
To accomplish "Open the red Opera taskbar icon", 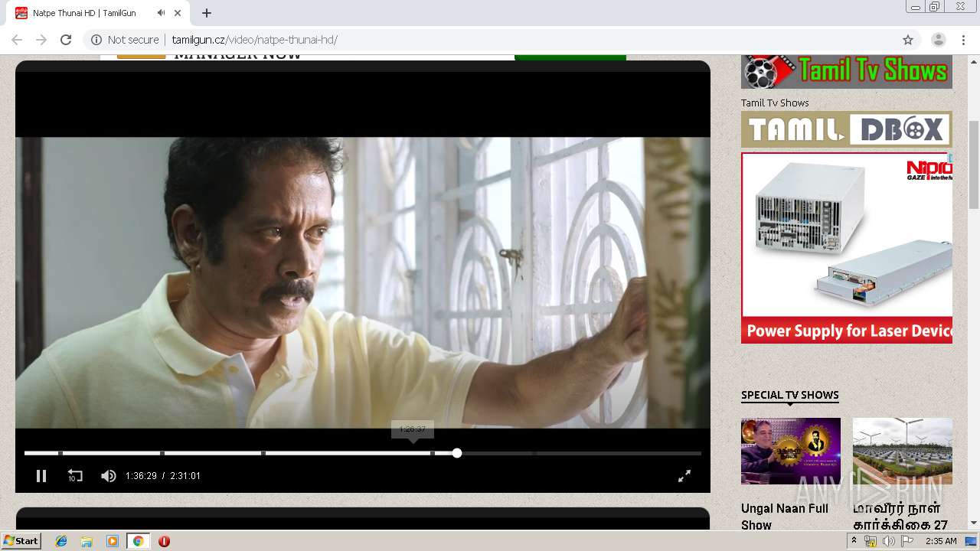I will 164,541.
